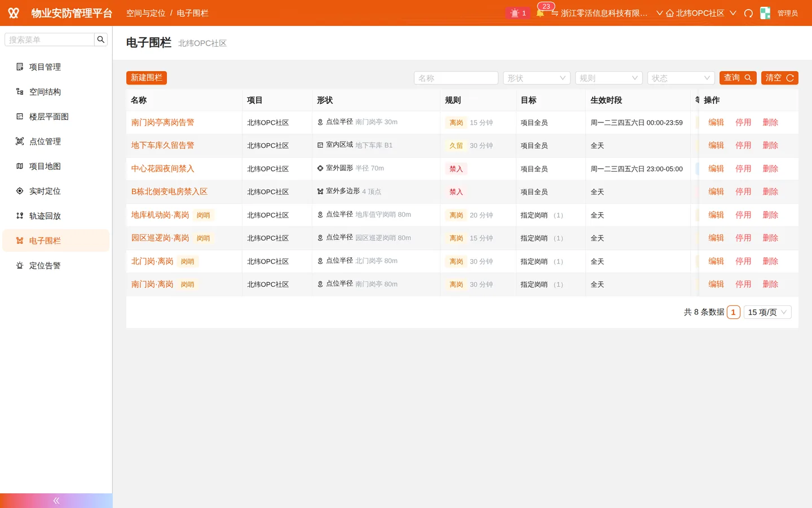This screenshot has height=508, width=812.
Task: Click 编辑 for 北门岗·离岗
Action: (x=716, y=261)
